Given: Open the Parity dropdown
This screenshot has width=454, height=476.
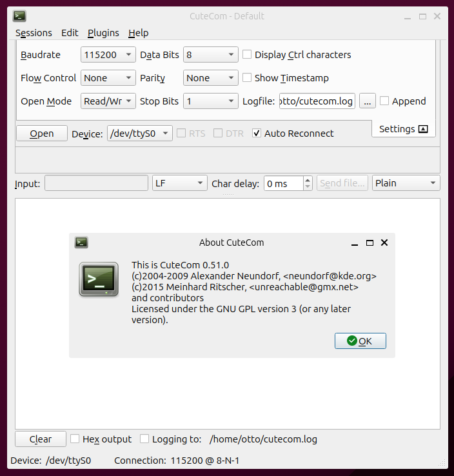Looking at the screenshot, I should click(211, 78).
